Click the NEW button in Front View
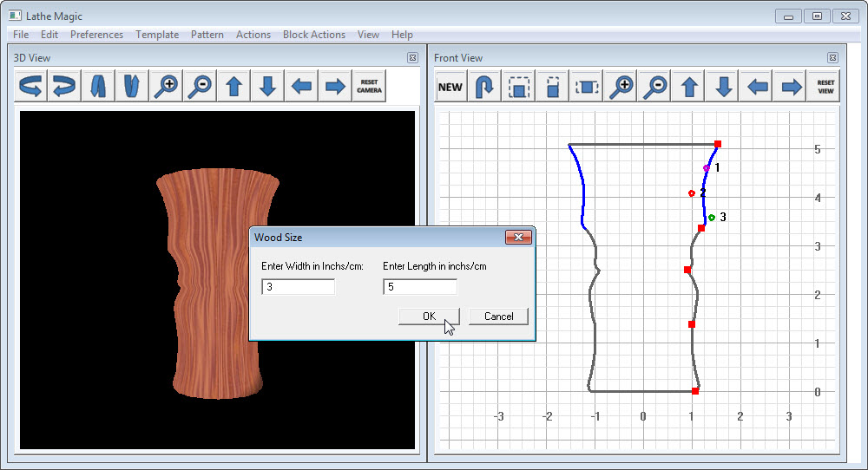The height and width of the screenshot is (470, 868). [450, 87]
